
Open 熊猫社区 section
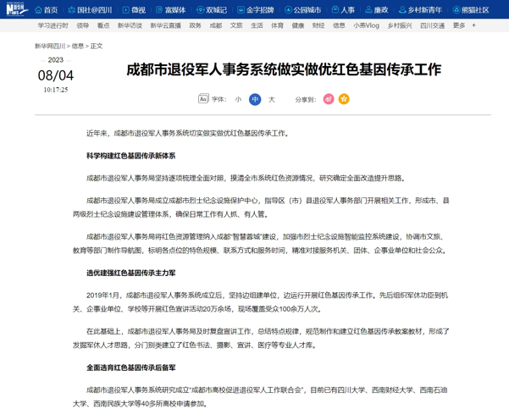(x=471, y=10)
